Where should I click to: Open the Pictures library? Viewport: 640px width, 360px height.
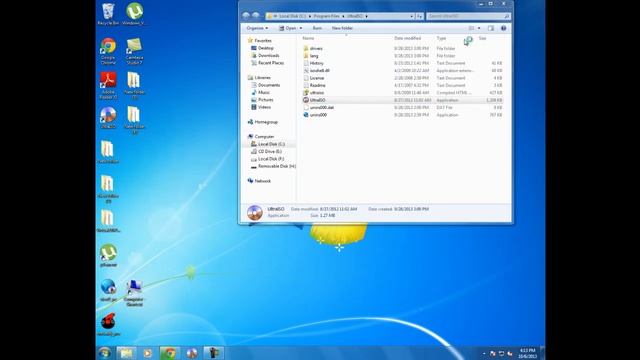point(265,100)
